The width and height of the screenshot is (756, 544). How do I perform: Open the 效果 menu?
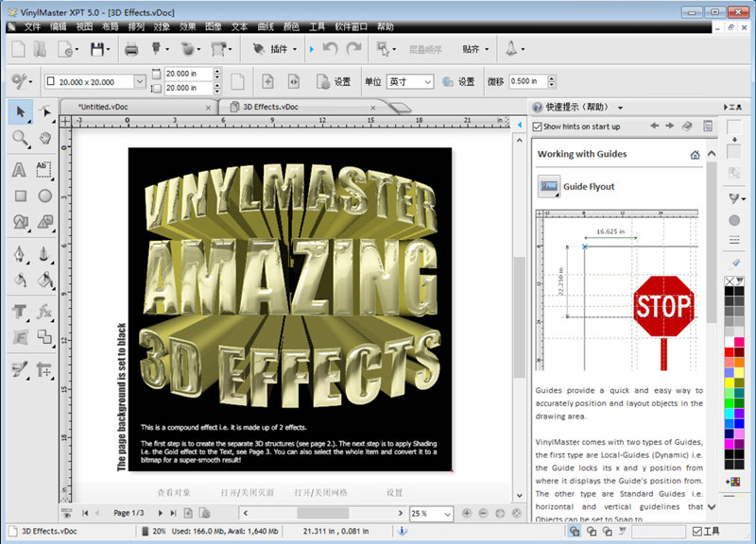tap(187, 26)
